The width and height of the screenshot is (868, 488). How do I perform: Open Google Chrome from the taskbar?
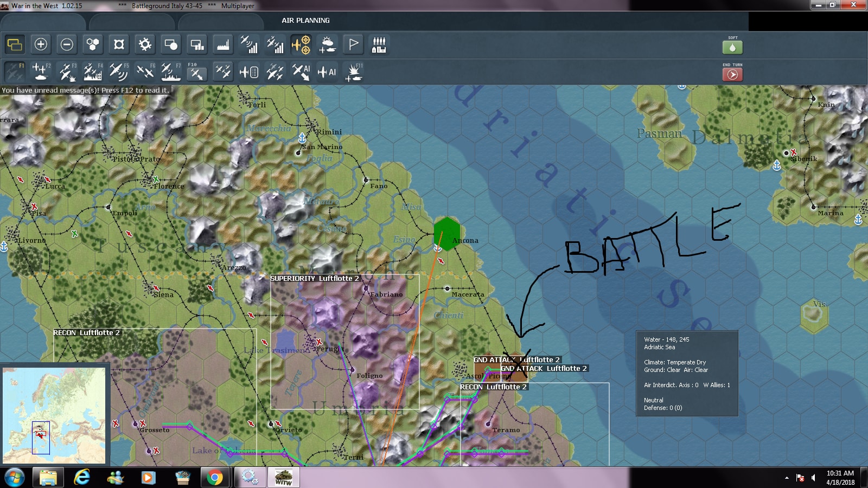tap(215, 477)
